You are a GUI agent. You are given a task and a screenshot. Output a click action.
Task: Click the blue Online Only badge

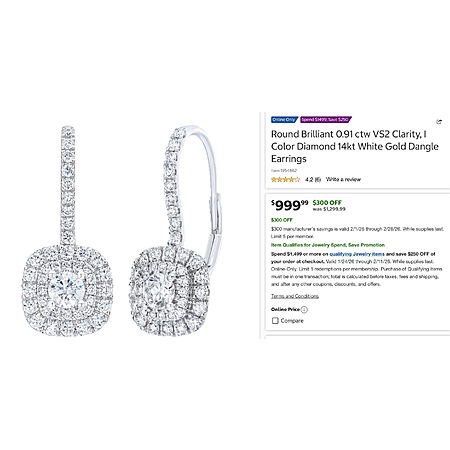pos(284,120)
